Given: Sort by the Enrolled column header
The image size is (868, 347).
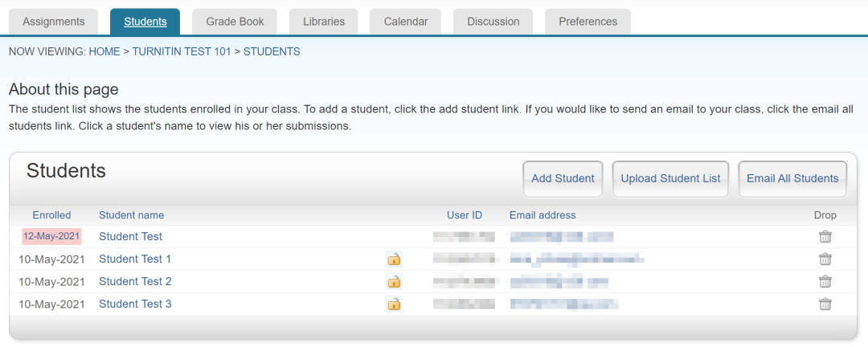Looking at the screenshot, I should [51, 215].
